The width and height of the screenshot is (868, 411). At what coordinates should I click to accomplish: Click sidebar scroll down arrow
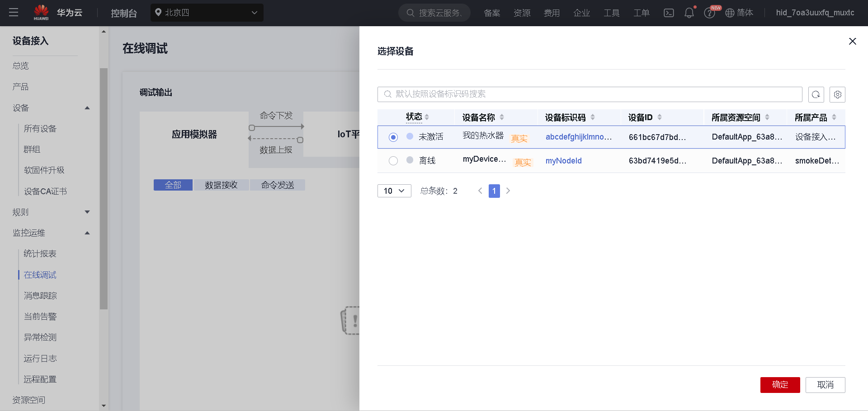click(104, 406)
